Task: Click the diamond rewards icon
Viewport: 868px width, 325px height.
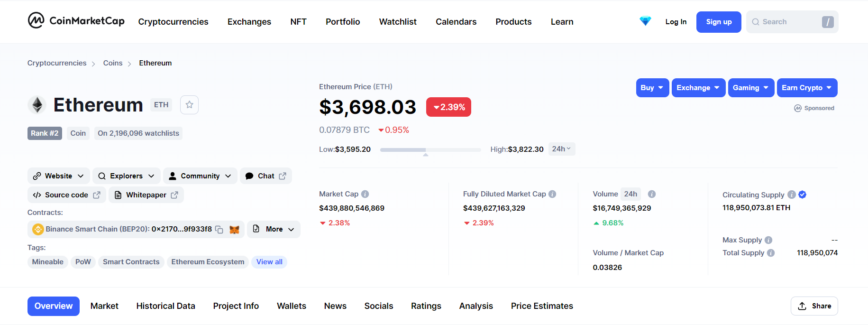Action: (645, 21)
